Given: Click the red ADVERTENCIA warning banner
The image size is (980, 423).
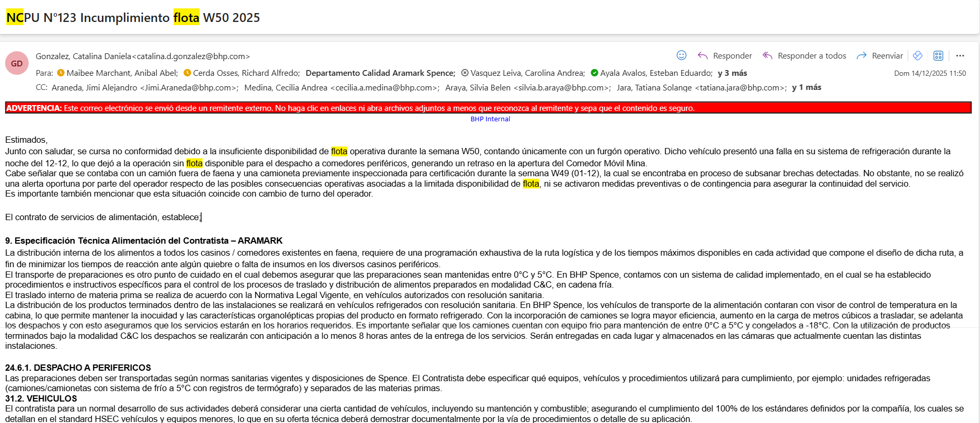Looking at the screenshot, I should point(488,108).
